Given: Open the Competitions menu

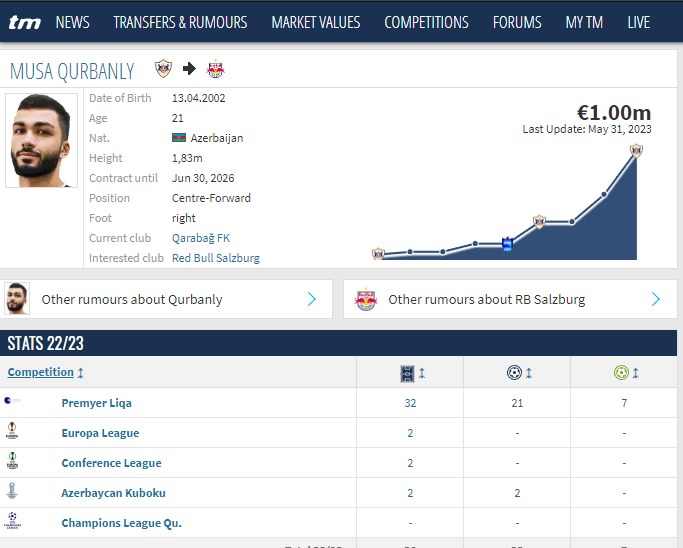Looking at the screenshot, I should 426,22.
